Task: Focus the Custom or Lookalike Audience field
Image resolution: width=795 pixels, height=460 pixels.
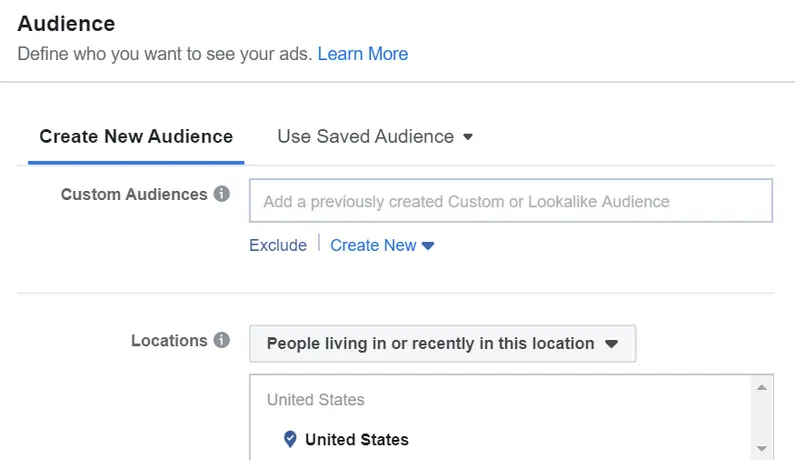Action: click(x=510, y=201)
